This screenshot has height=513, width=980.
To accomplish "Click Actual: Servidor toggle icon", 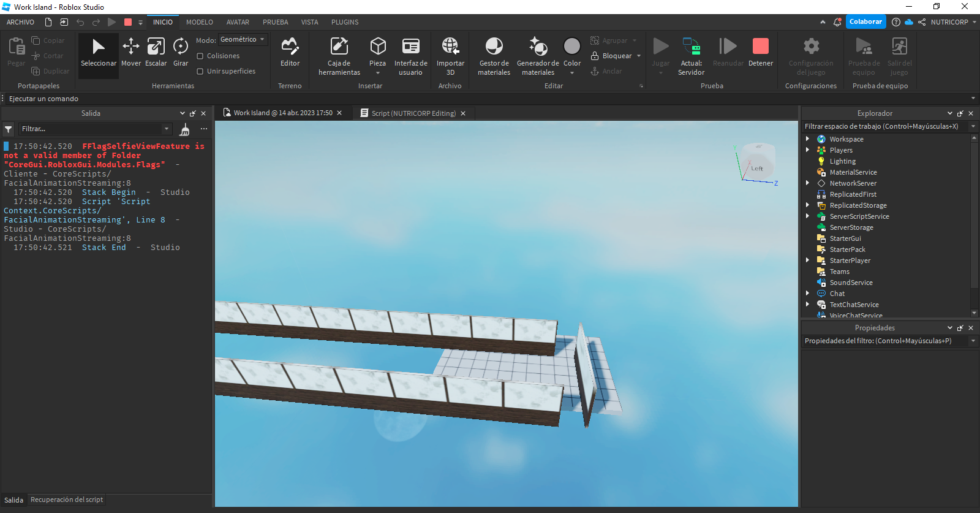I will 692,47.
